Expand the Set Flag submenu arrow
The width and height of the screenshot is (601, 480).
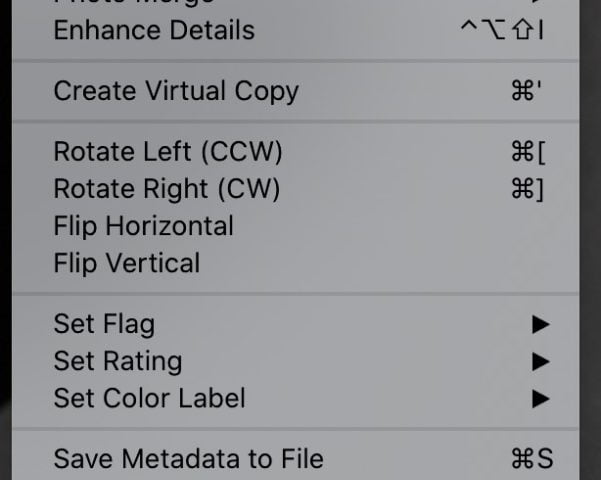540,324
